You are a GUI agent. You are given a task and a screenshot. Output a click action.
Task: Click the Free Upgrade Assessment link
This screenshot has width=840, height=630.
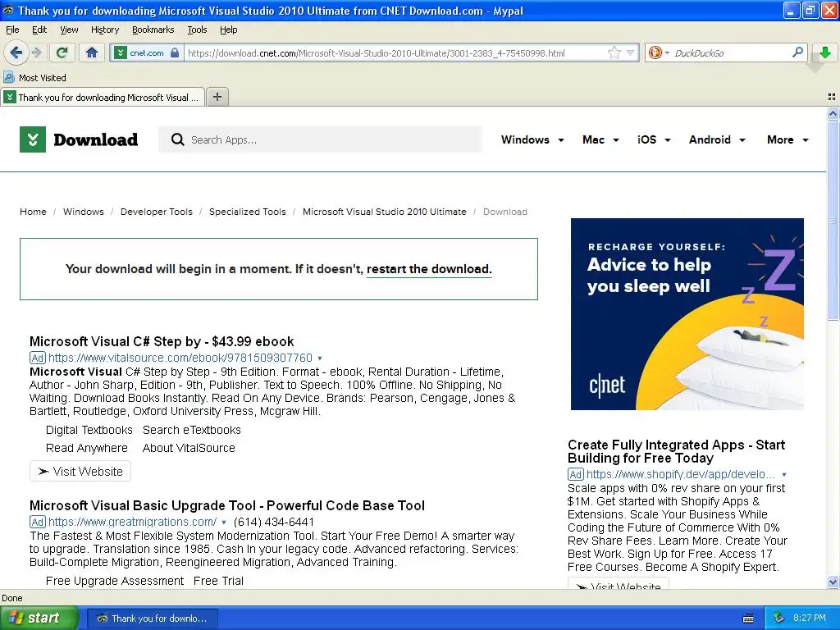tap(115, 581)
